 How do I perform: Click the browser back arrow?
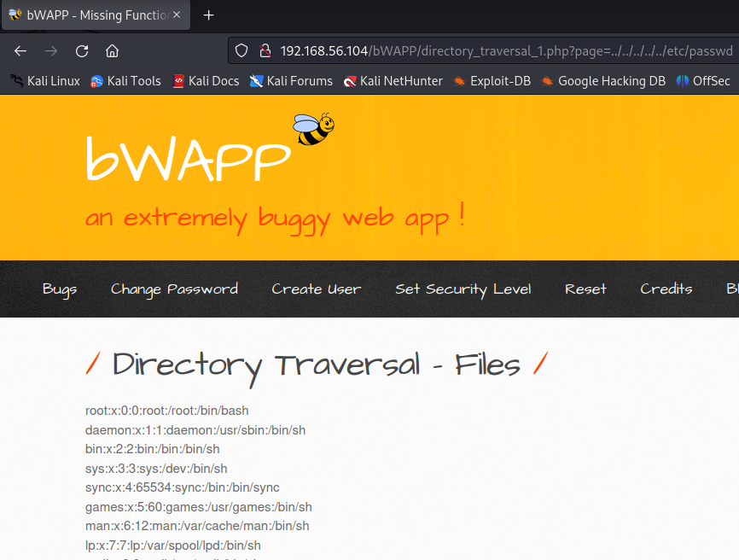coord(20,51)
